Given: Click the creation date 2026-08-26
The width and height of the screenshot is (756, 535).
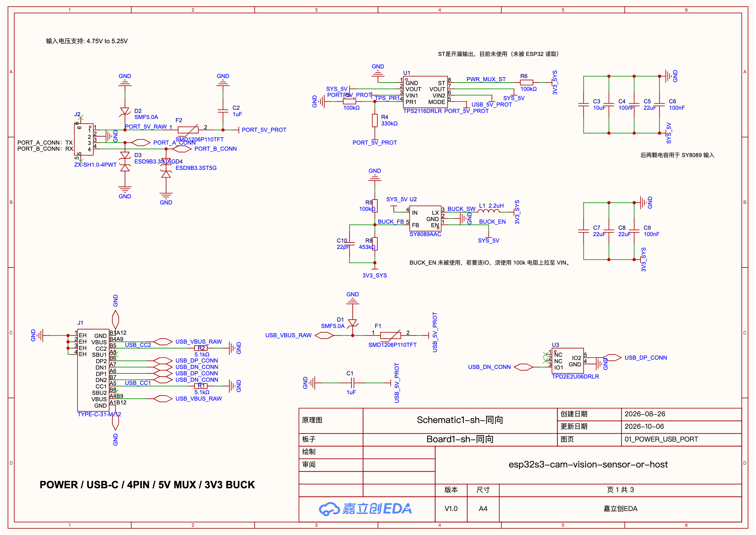Looking at the screenshot, I should coord(645,414).
